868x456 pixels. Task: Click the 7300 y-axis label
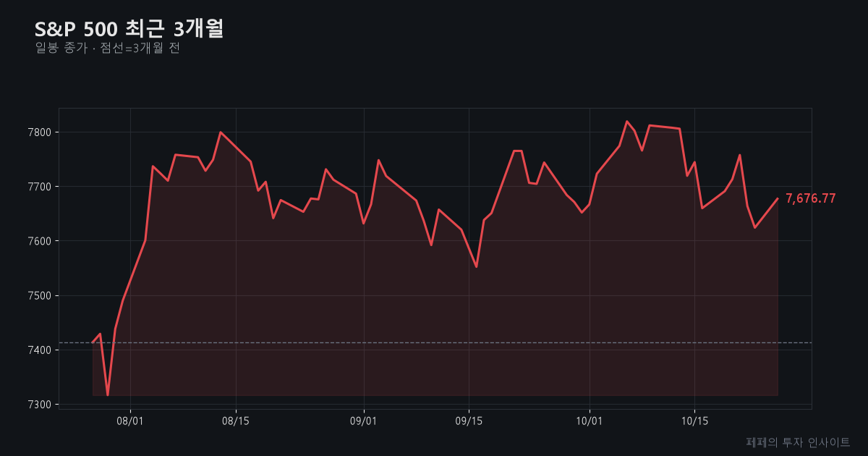41,405
